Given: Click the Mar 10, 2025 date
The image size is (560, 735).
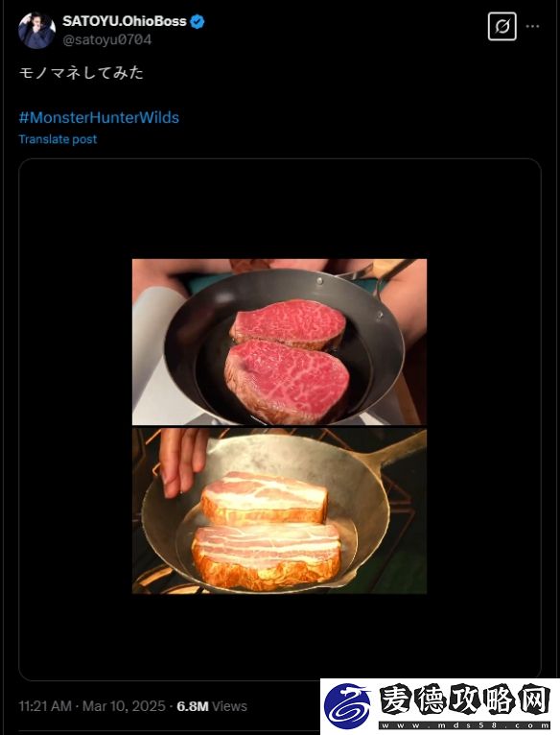Looking at the screenshot, I should [124, 706].
